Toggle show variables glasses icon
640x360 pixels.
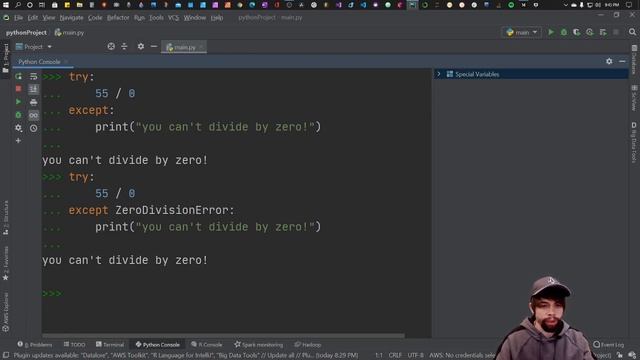tap(33, 115)
